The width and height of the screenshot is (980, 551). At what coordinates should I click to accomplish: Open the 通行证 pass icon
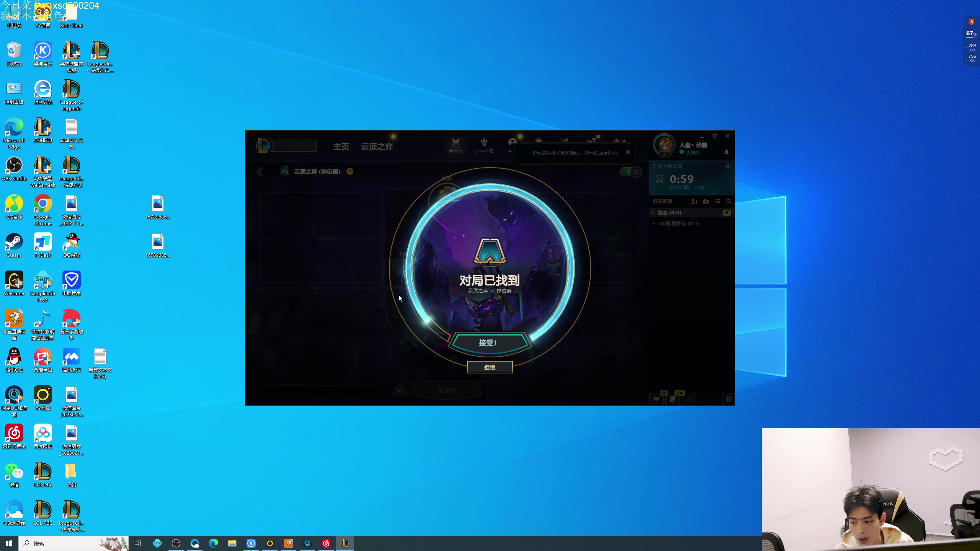tap(456, 145)
